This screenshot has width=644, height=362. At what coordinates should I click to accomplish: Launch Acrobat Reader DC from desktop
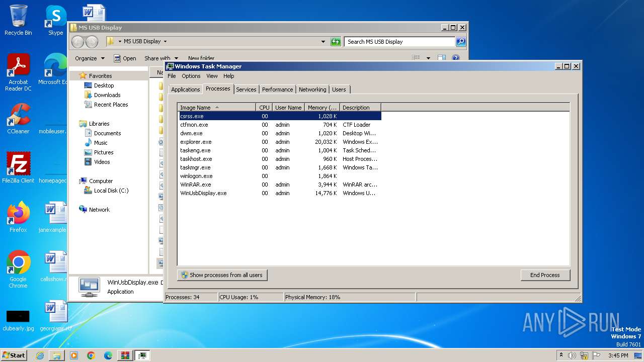18,72
